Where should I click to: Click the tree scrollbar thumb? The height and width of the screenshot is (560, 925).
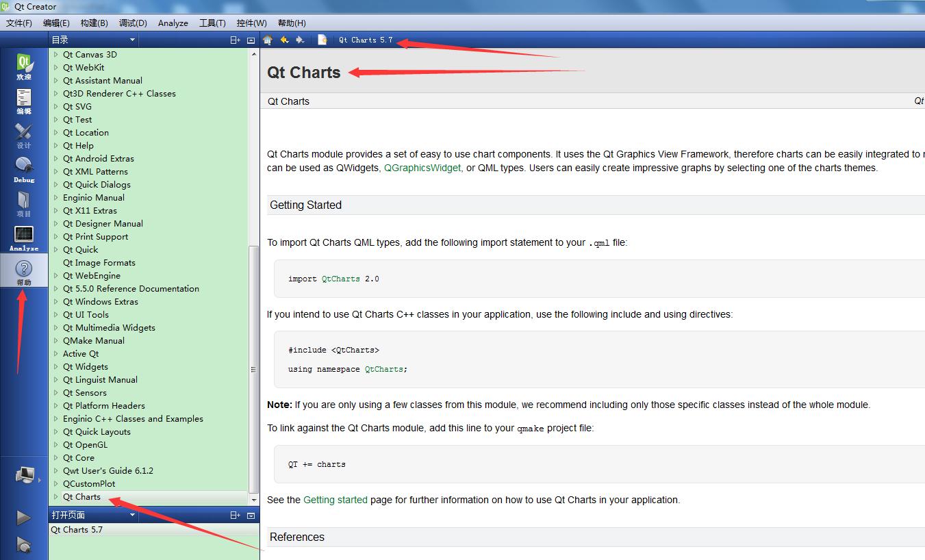pos(254,368)
